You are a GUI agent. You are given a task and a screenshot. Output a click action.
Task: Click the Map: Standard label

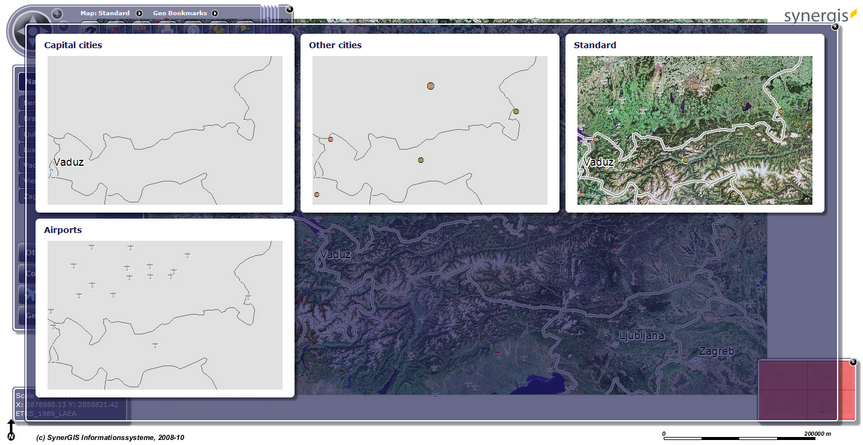pos(105,13)
